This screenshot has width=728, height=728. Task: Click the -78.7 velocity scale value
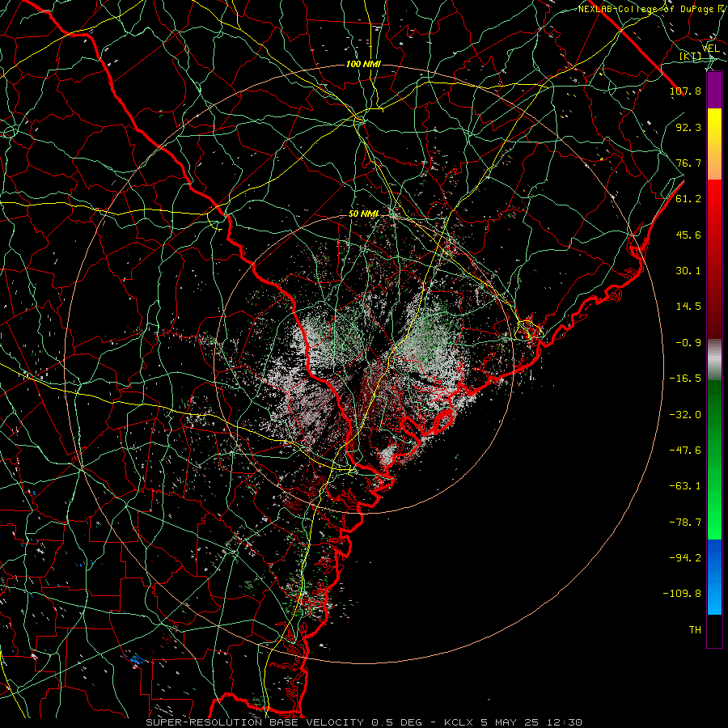click(x=685, y=523)
